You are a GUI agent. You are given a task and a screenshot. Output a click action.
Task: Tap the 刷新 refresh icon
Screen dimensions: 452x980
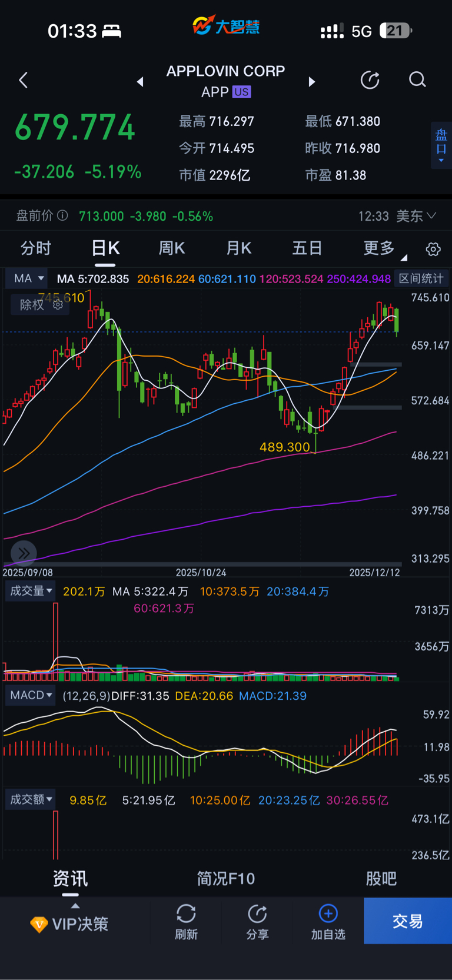coord(186,913)
